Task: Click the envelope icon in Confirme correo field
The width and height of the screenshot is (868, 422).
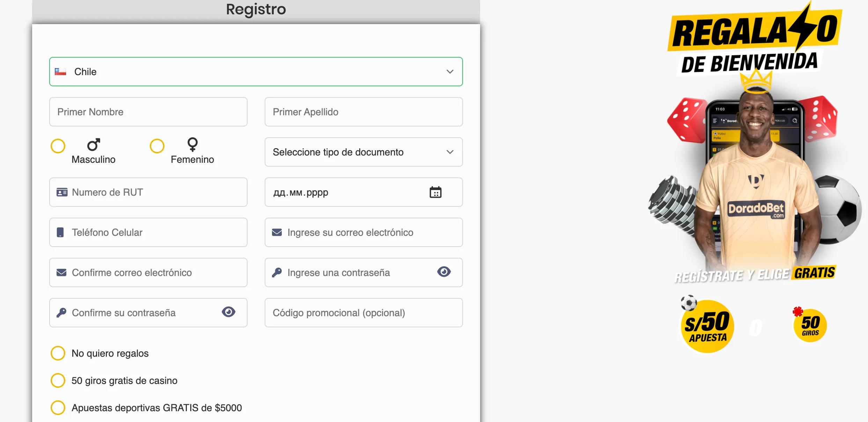Action: click(x=61, y=272)
